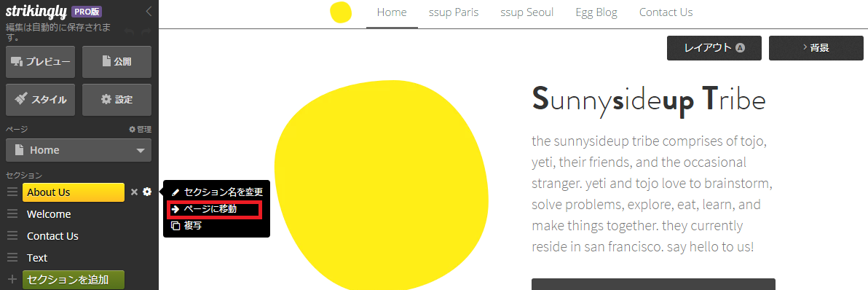Open the Home page dropdown
This screenshot has height=290, width=868.
(x=79, y=150)
